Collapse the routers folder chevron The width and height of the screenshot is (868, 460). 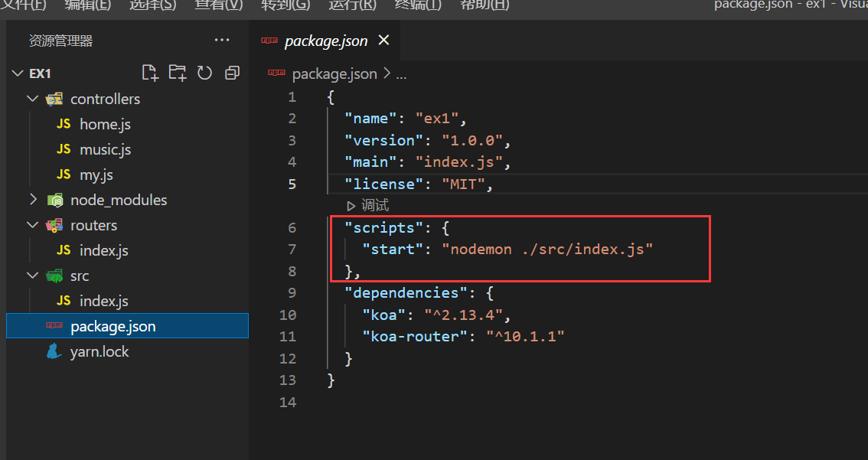[x=33, y=225]
